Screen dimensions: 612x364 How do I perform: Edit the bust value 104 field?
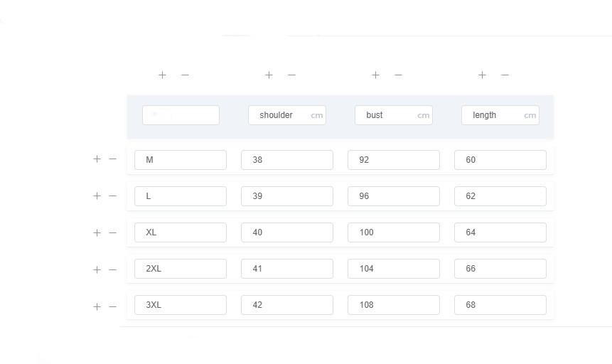click(394, 269)
